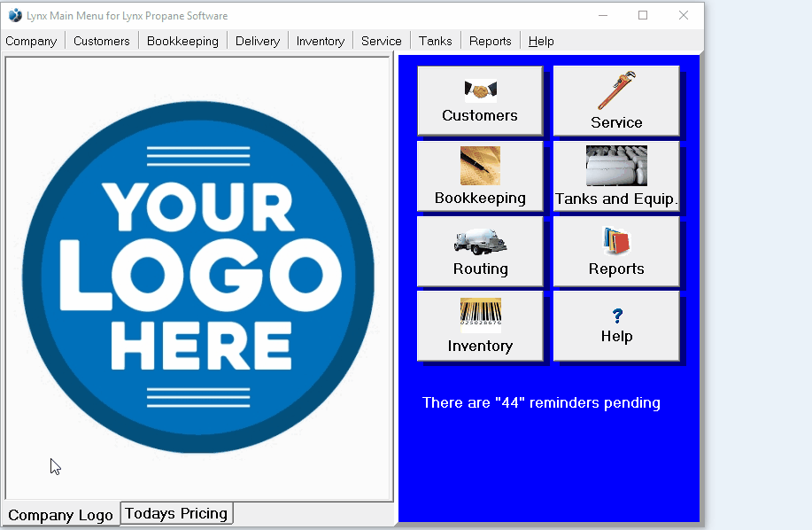Launch Routing using the delivery truck icon
This screenshot has width=812, height=530.
click(480, 251)
